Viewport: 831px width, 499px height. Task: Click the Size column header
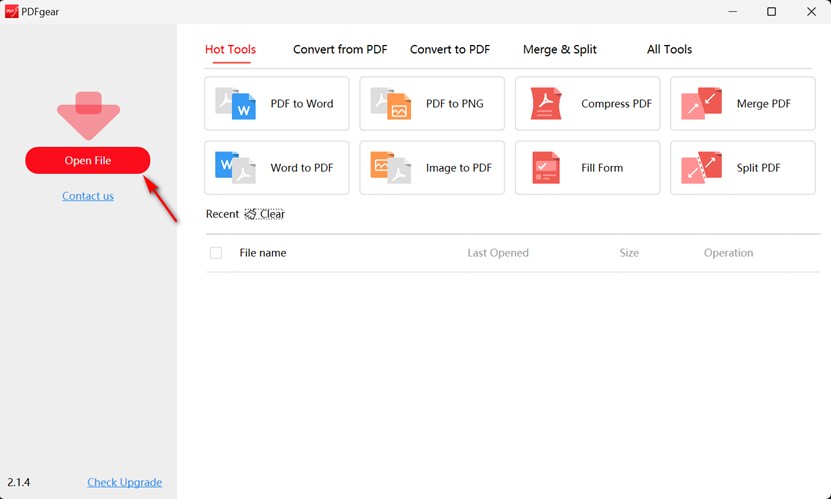629,253
